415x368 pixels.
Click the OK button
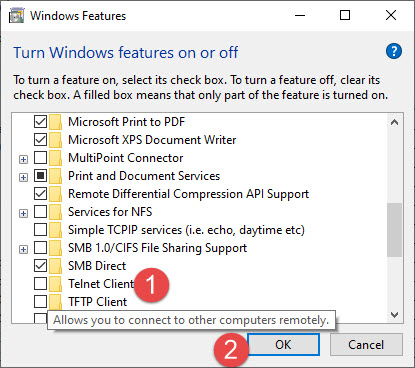[283, 345]
